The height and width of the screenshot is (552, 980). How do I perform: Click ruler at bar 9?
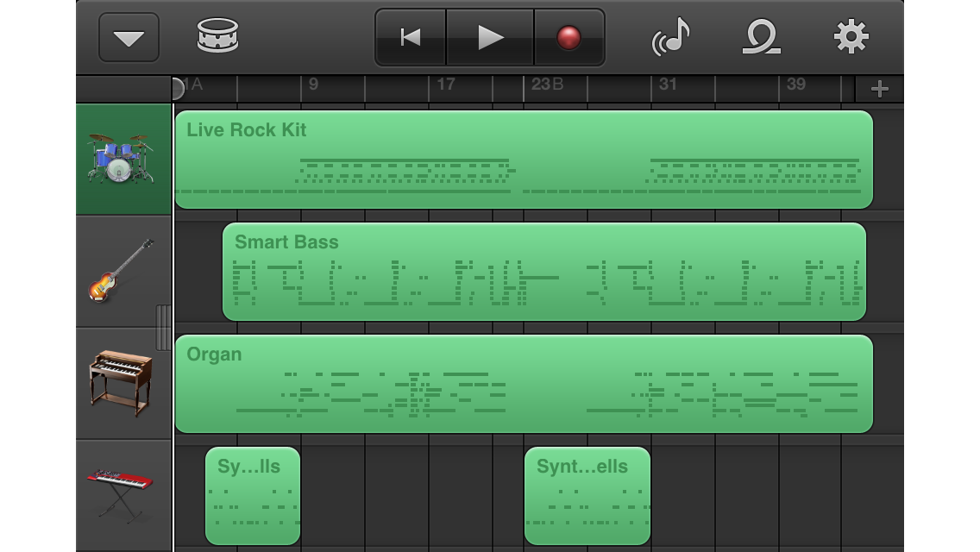pyautogui.click(x=313, y=85)
